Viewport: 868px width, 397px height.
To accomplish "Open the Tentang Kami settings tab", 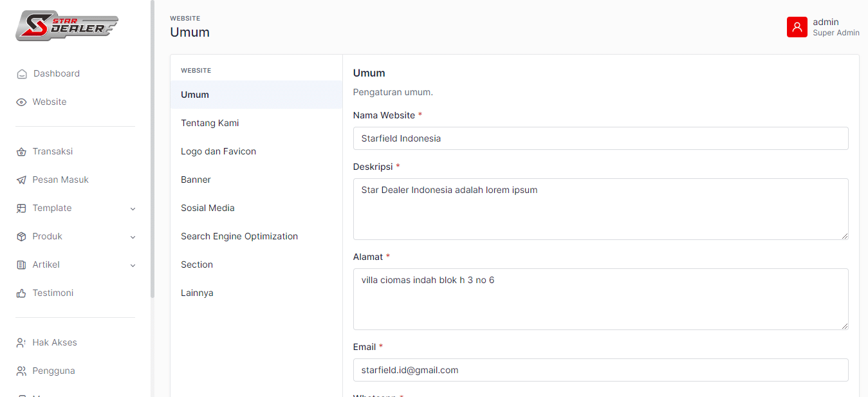I will (210, 123).
